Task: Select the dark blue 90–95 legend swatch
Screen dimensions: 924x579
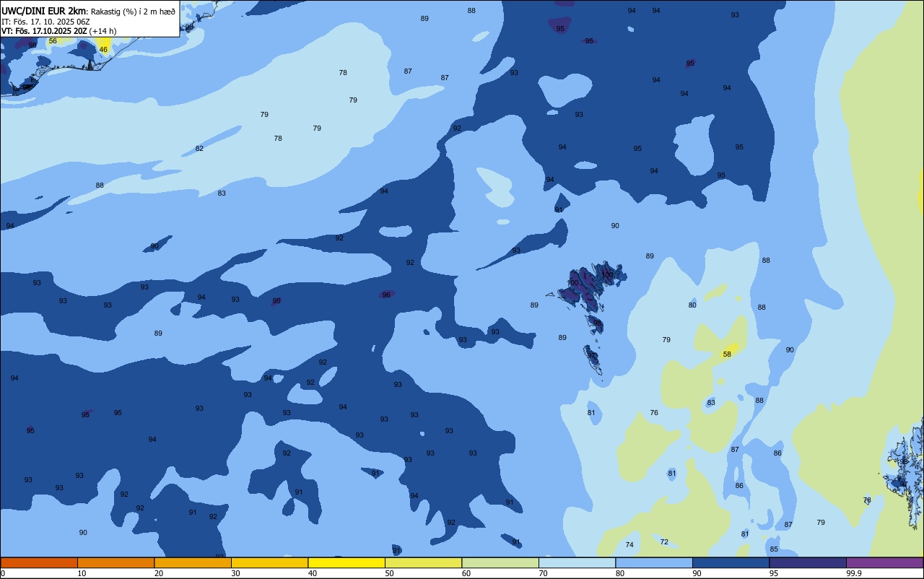Action: (731, 562)
